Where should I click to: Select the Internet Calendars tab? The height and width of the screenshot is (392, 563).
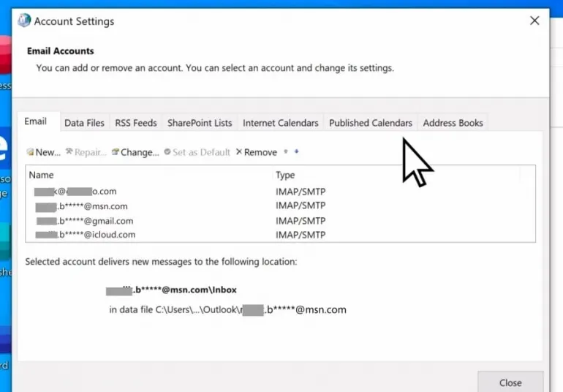(281, 123)
